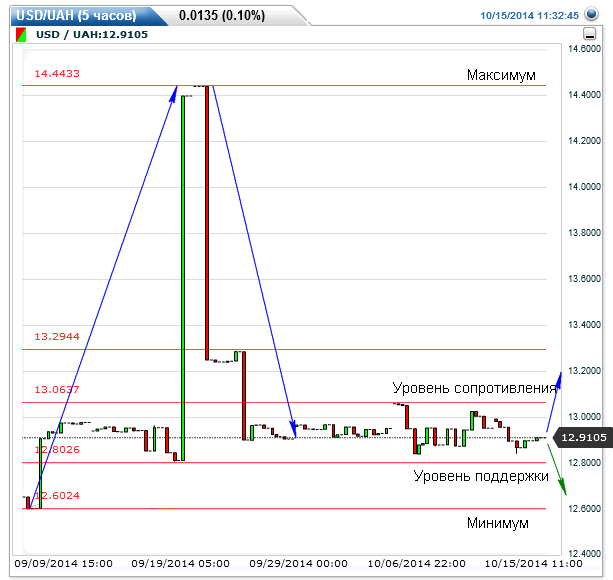Image resolution: width=613 pixels, height=580 pixels.
Task: Click the red level label 12.6024
Action: 57,496
